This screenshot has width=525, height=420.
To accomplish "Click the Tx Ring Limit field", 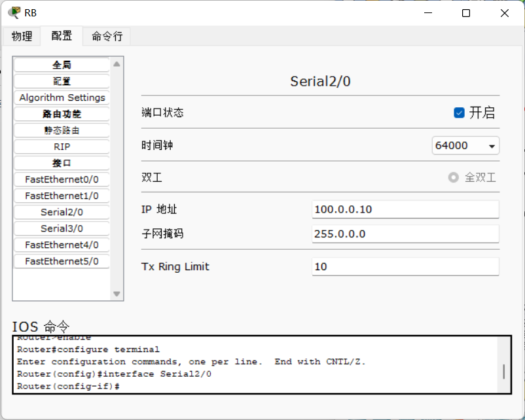I will pos(405,266).
